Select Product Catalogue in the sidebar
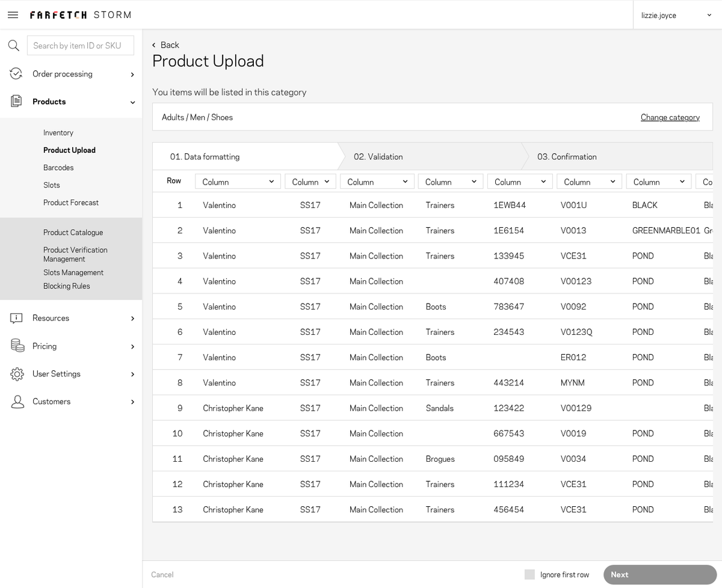The image size is (722, 588). pos(73,233)
